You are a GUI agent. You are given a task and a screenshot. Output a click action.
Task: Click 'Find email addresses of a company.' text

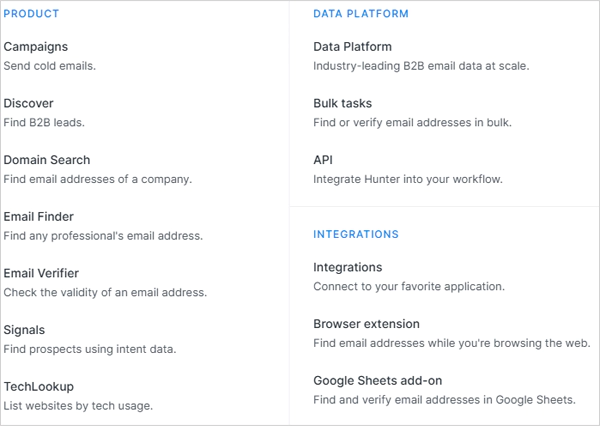click(x=98, y=179)
